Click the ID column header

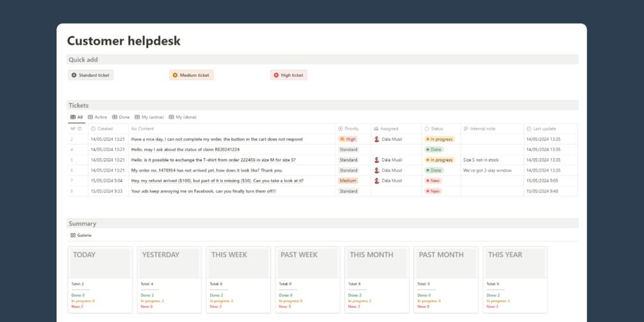pyautogui.click(x=78, y=129)
